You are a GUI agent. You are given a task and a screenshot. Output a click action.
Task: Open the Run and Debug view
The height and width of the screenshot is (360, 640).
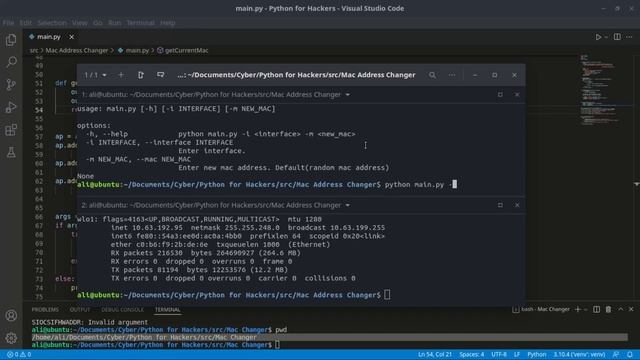(x=11, y=107)
